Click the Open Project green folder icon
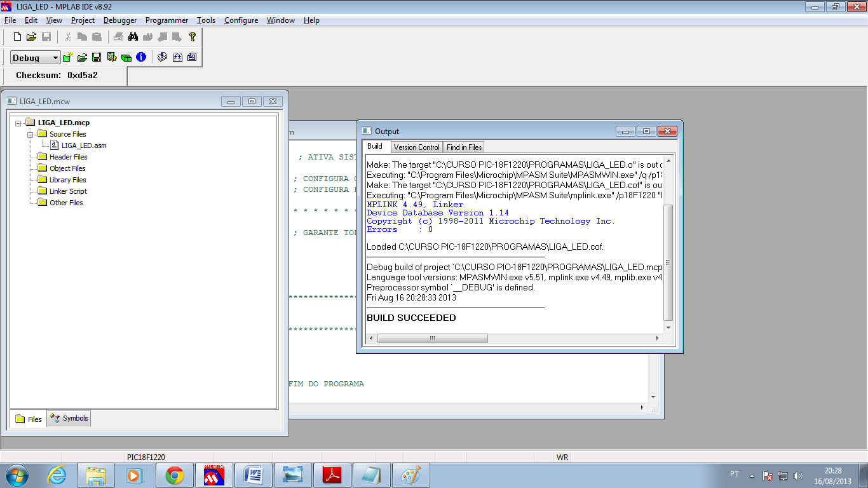The height and width of the screenshot is (488, 868). click(x=82, y=57)
